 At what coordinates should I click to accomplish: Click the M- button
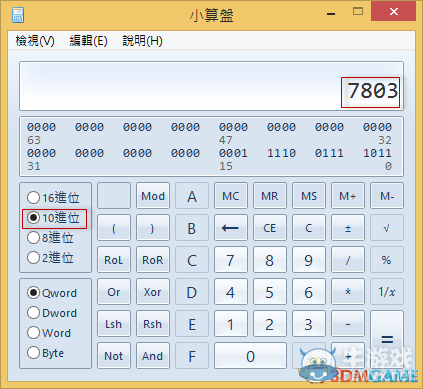click(x=387, y=196)
